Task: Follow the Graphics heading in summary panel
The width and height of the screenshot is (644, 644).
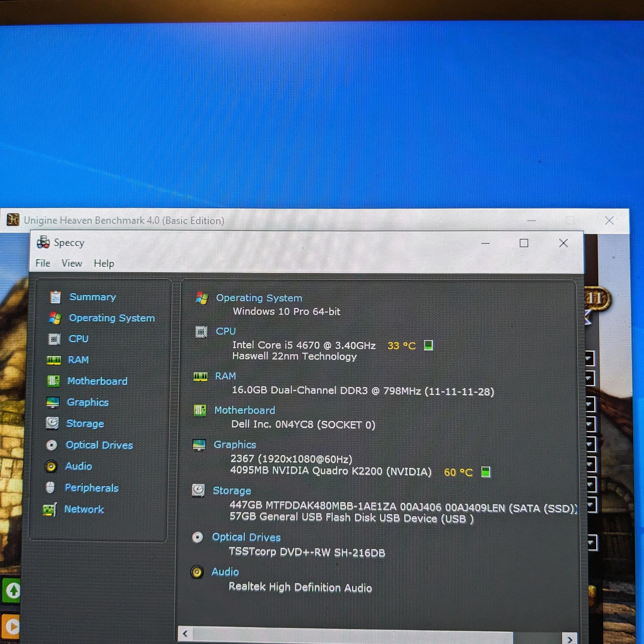Action: [x=235, y=445]
